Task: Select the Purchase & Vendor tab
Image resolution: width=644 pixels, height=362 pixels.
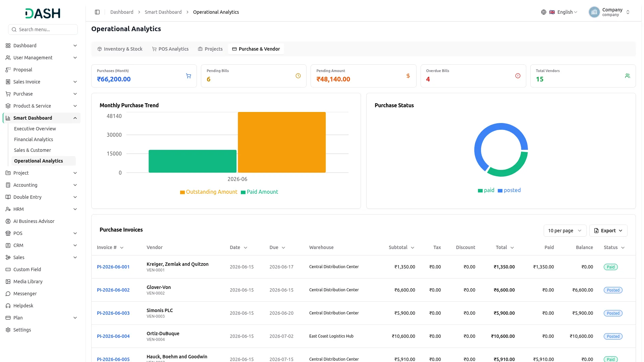Action: 256,49
